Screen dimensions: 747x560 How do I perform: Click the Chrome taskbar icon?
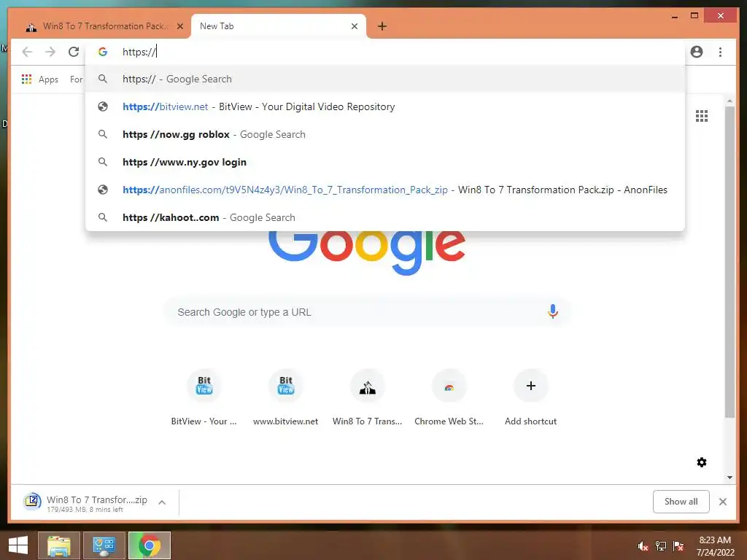point(149,545)
